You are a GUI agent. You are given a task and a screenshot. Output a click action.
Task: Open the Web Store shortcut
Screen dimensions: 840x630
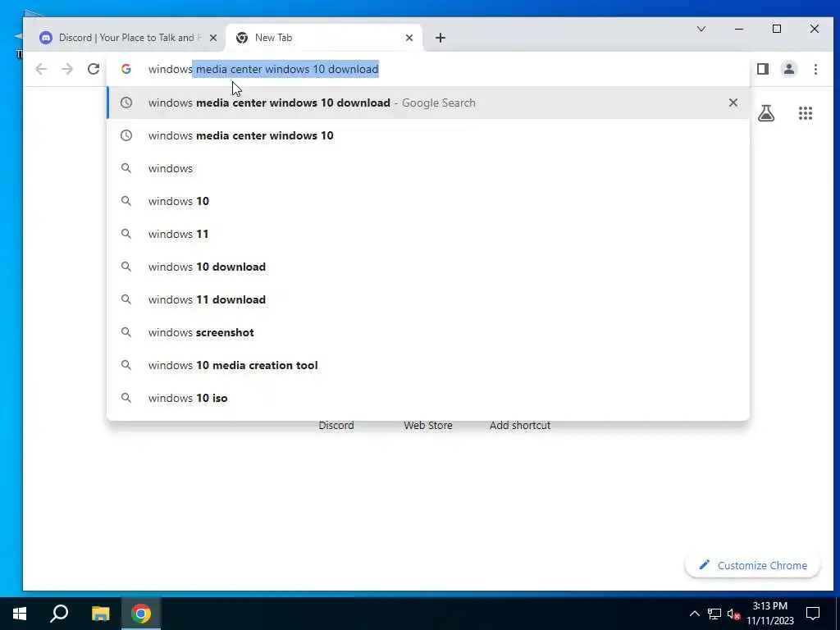point(427,425)
